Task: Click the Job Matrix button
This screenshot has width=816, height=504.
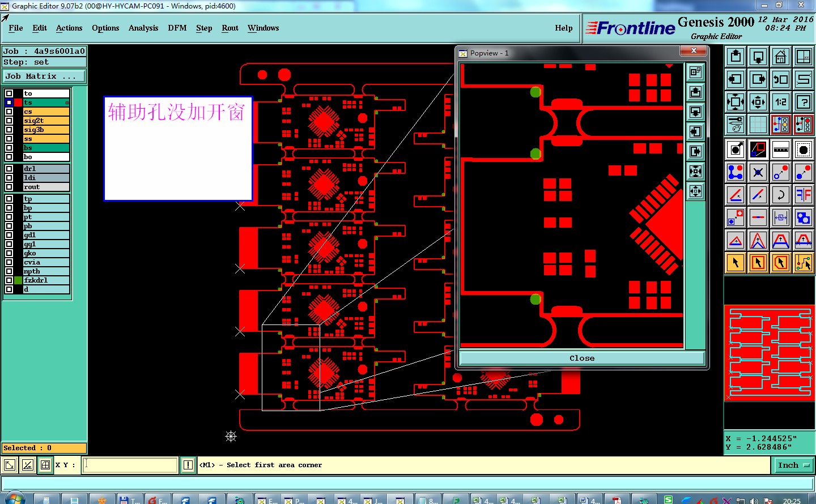Action: tap(44, 76)
